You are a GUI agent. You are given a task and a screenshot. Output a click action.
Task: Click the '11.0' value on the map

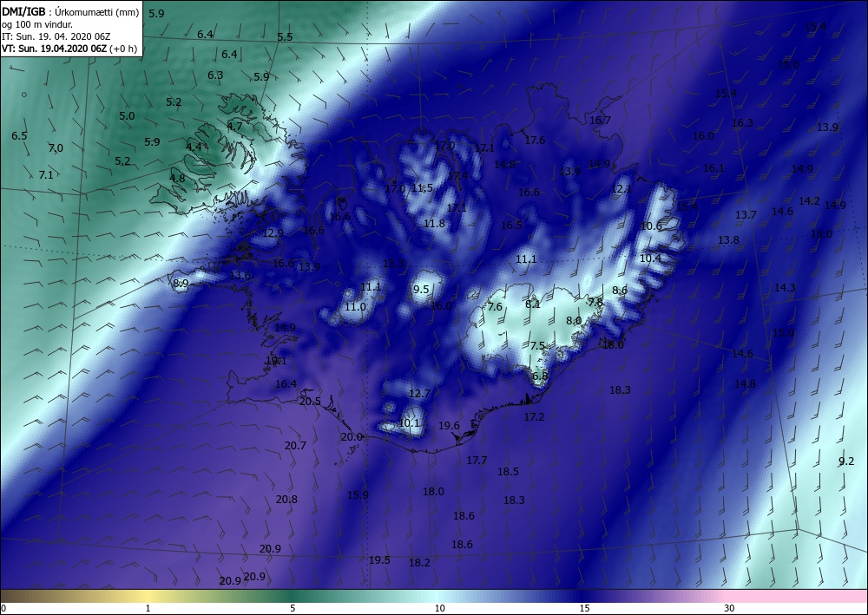[355, 307]
